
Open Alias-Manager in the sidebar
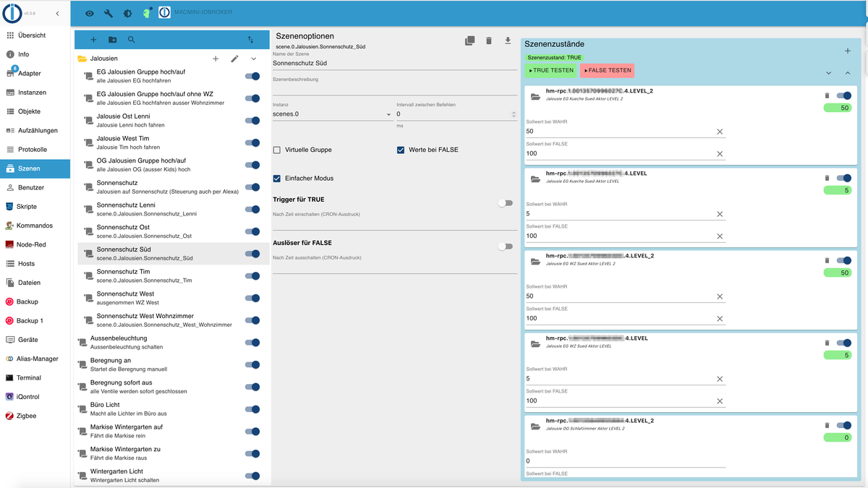(x=35, y=359)
